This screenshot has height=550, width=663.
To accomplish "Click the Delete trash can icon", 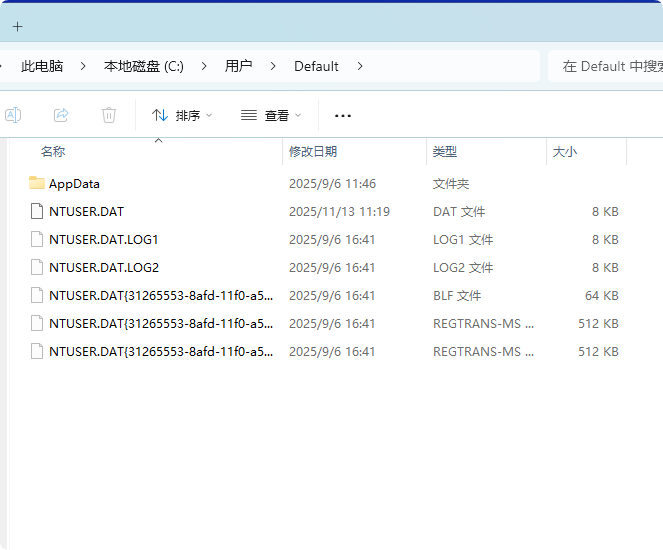I will pyautogui.click(x=109, y=115).
